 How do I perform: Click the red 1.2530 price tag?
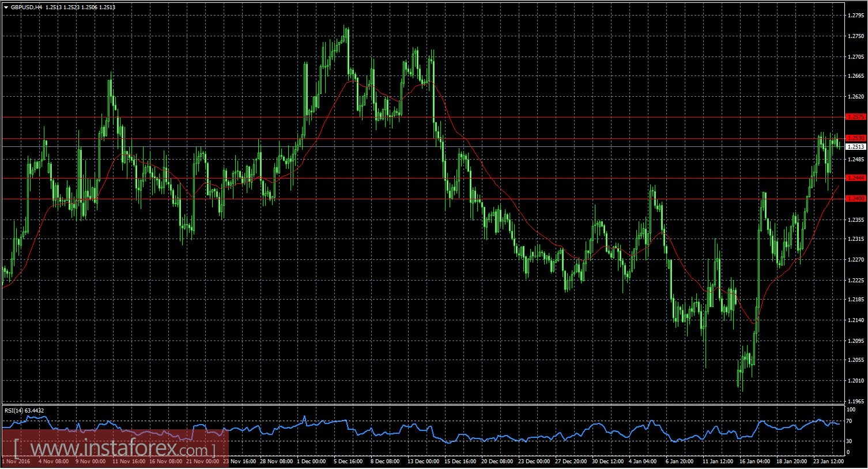(856, 138)
